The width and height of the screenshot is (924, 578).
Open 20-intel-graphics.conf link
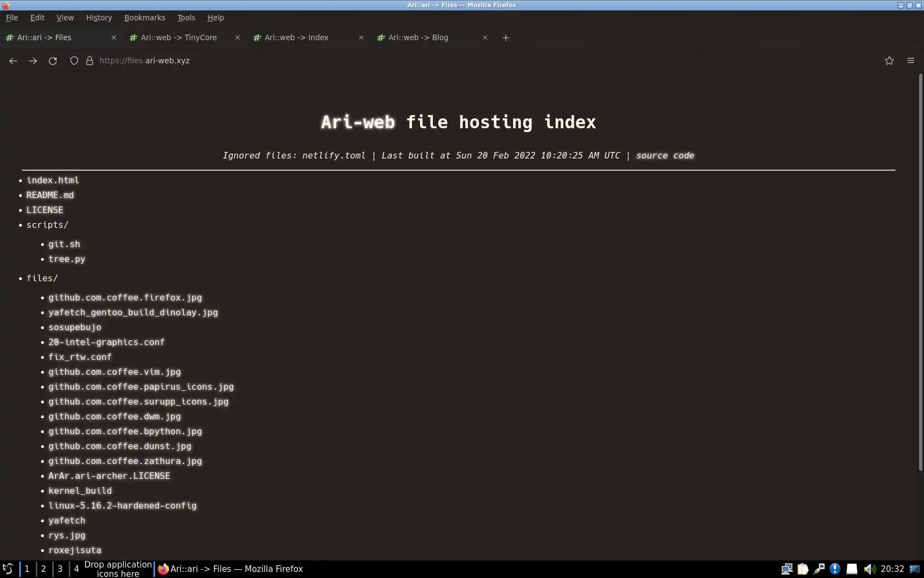pos(106,342)
